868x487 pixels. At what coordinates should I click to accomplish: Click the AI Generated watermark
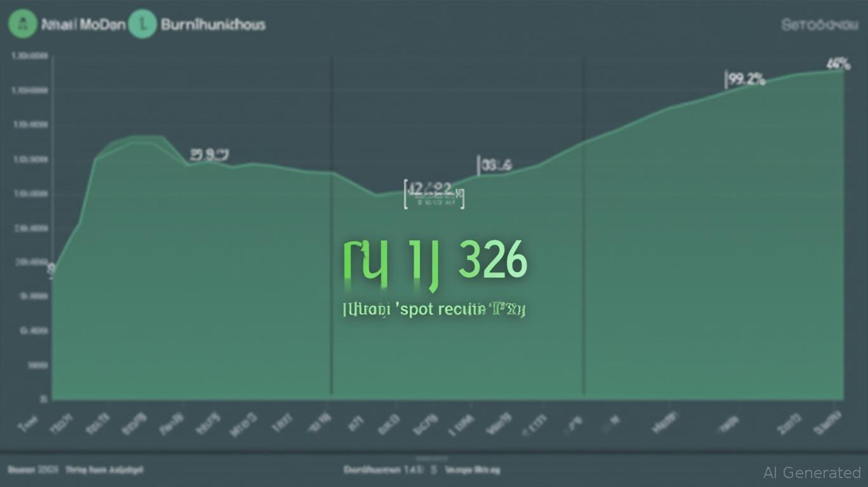click(x=812, y=472)
